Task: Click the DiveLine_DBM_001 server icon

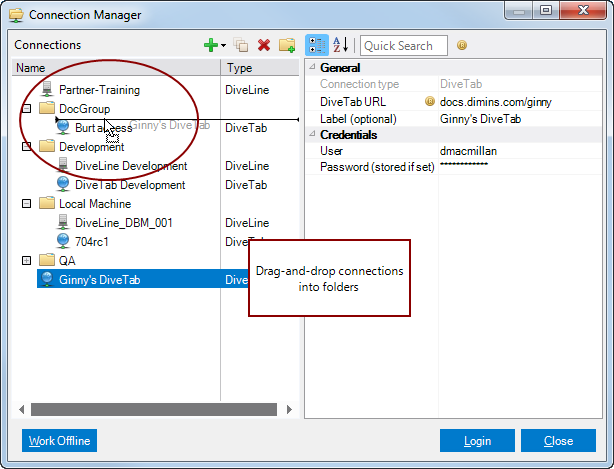Action: [x=63, y=222]
